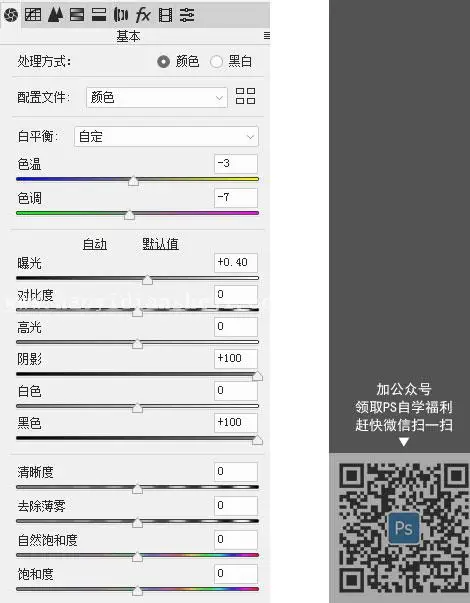Click the 黑色 blacks slider handle
The image size is (470, 603).
coord(258,440)
